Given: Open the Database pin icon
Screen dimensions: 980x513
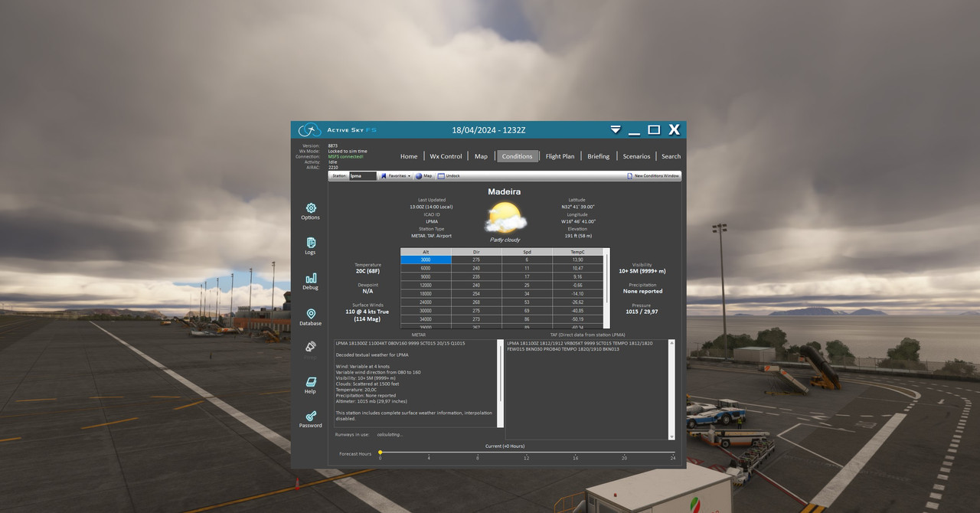Looking at the screenshot, I should (311, 314).
